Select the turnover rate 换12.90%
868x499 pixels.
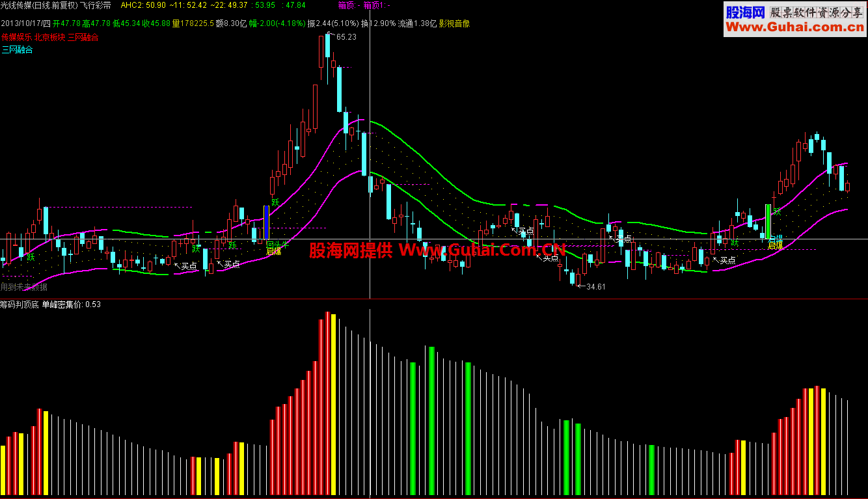pyautogui.click(x=379, y=23)
